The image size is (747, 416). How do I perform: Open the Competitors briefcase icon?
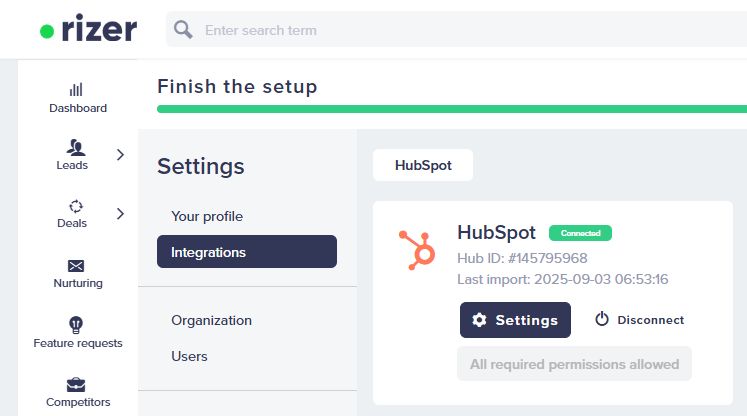[x=76, y=385]
